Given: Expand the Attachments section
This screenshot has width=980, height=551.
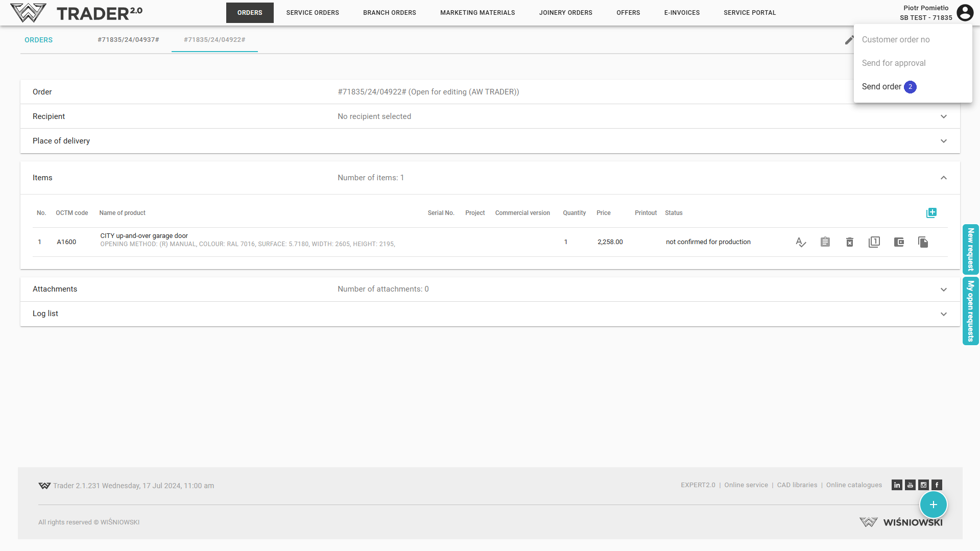Looking at the screenshot, I should [943, 290].
